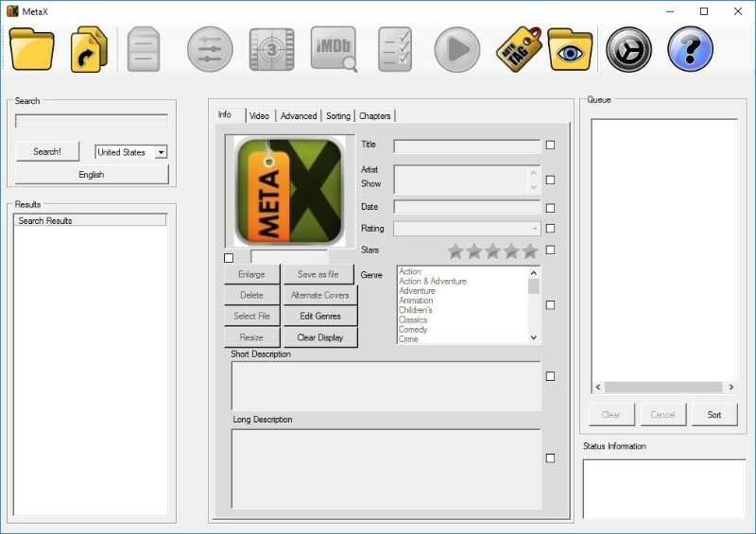The width and height of the screenshot is (756, 534).
Task: Toggle the Short Description checkbox
Action: click(550, 376)
